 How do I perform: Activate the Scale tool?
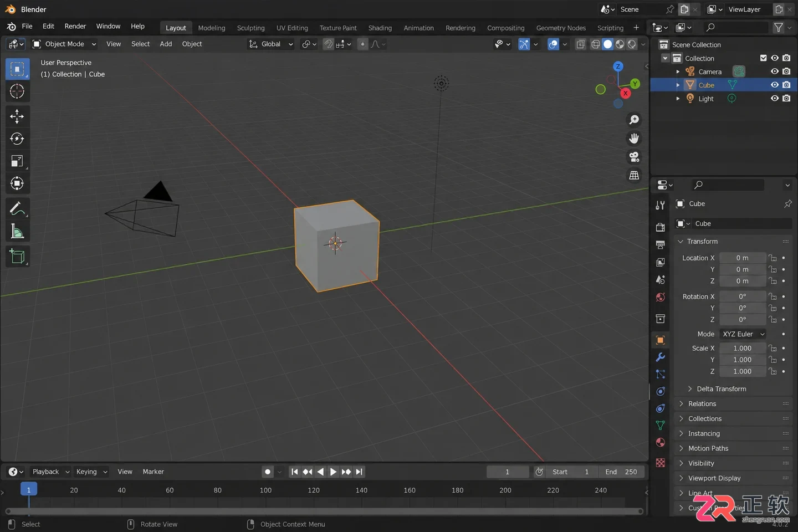coord(17,161)
